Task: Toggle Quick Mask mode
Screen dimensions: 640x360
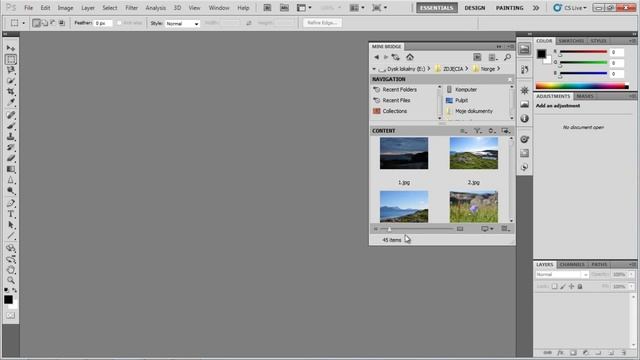Action: [x=11, y=316]
